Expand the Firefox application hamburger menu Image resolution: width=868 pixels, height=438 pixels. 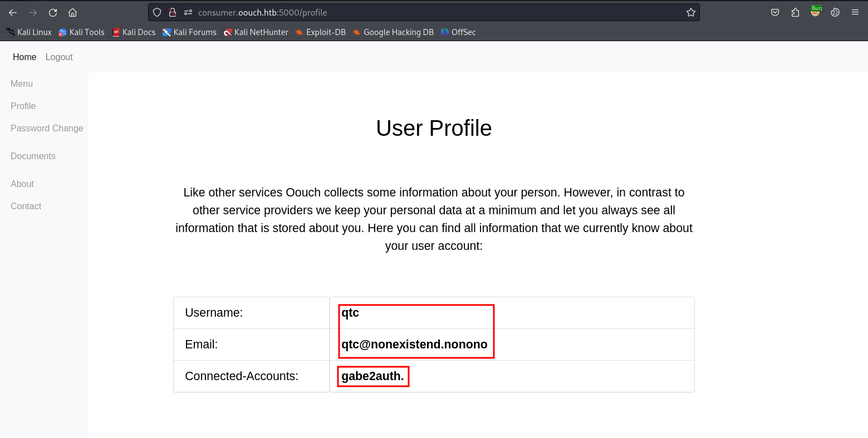click(855, 12)
